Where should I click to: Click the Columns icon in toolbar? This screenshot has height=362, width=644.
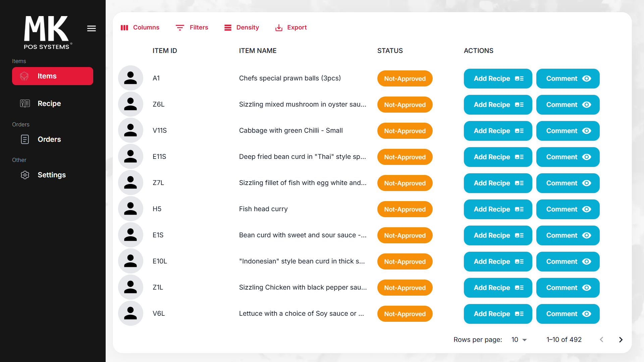(124, 27)
